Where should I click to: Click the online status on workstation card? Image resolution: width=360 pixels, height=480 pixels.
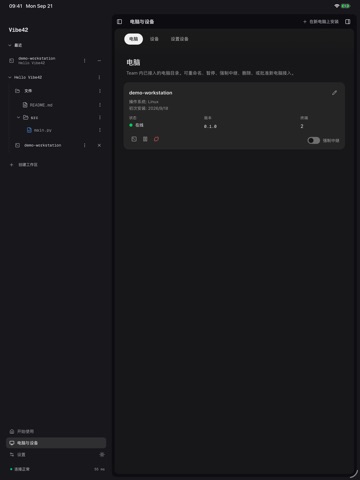click(136, 125)
